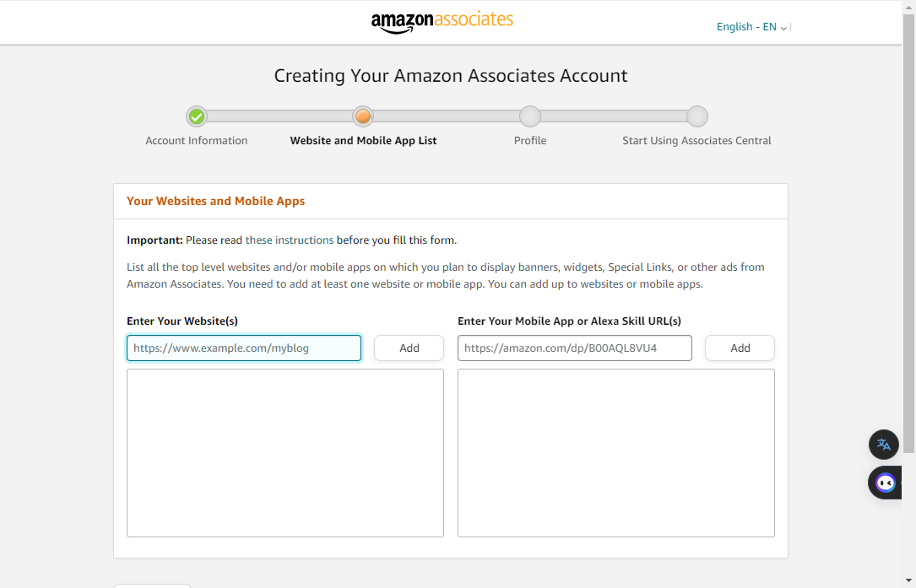
Task: Click the Start Using Associates Central step circle
Action: 697,116
